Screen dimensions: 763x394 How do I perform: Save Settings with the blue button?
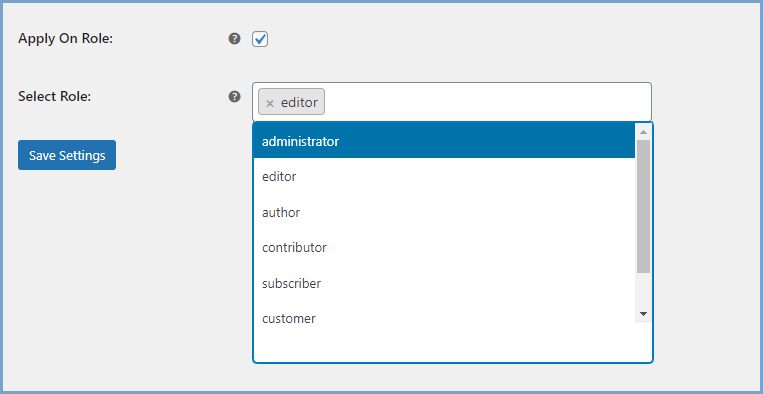(x=67, y=155)
